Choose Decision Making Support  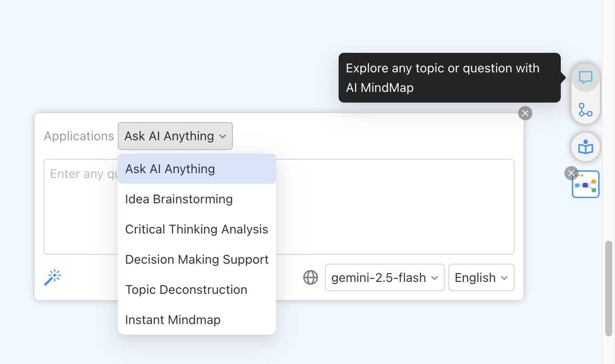(197, 259)
